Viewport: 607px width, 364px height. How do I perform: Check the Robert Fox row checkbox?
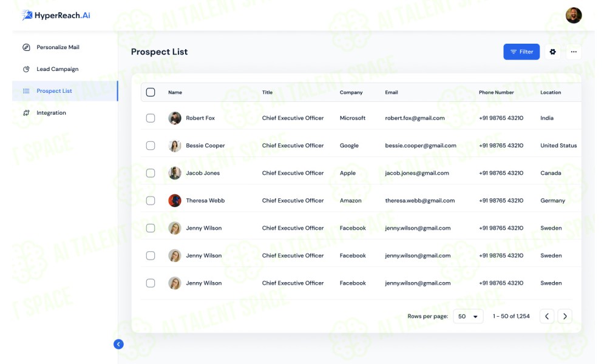(x=151, y=118)
